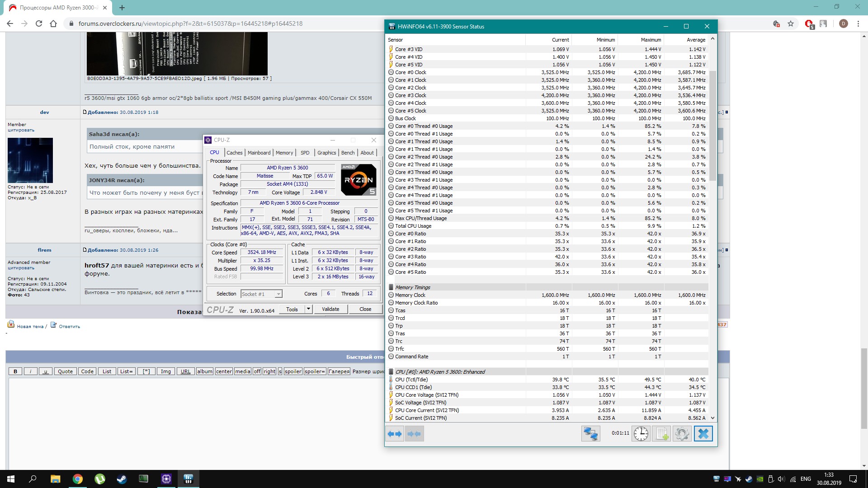Click HWiNFO expand sensor columns arrows icon
868x488 pixels.
395,434
